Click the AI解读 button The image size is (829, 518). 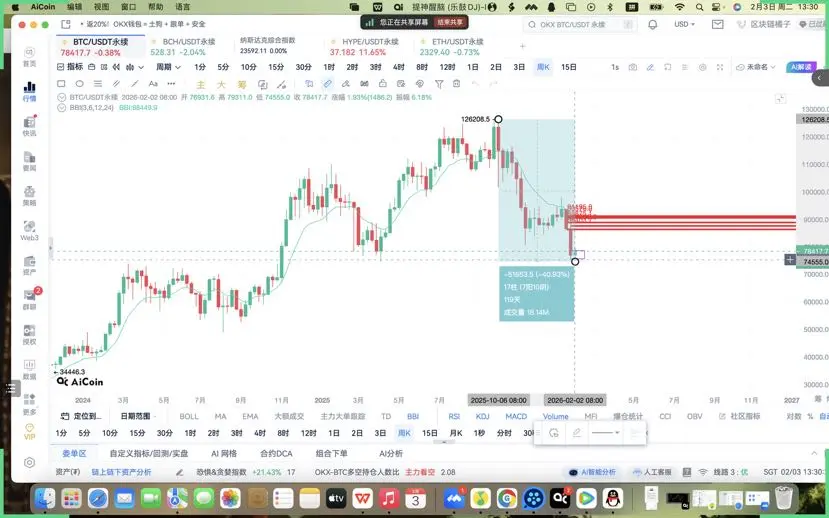coord(801,67)
